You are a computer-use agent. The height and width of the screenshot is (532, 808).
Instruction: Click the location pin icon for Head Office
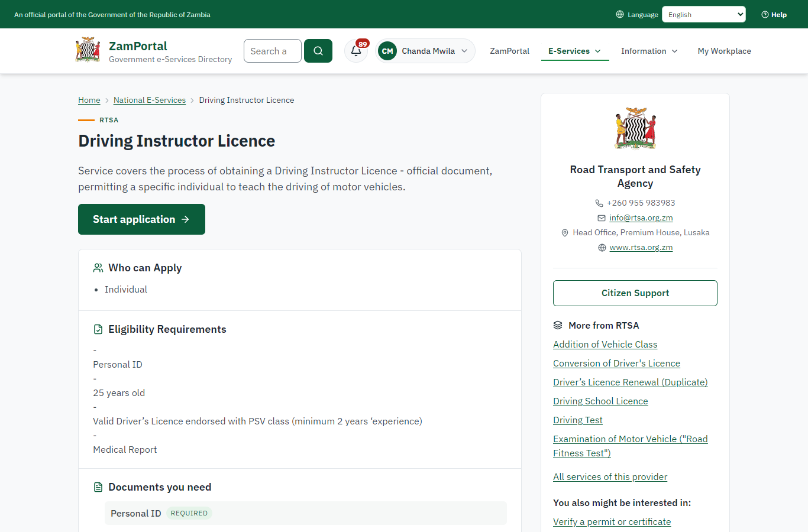click(x=565, y=233)
